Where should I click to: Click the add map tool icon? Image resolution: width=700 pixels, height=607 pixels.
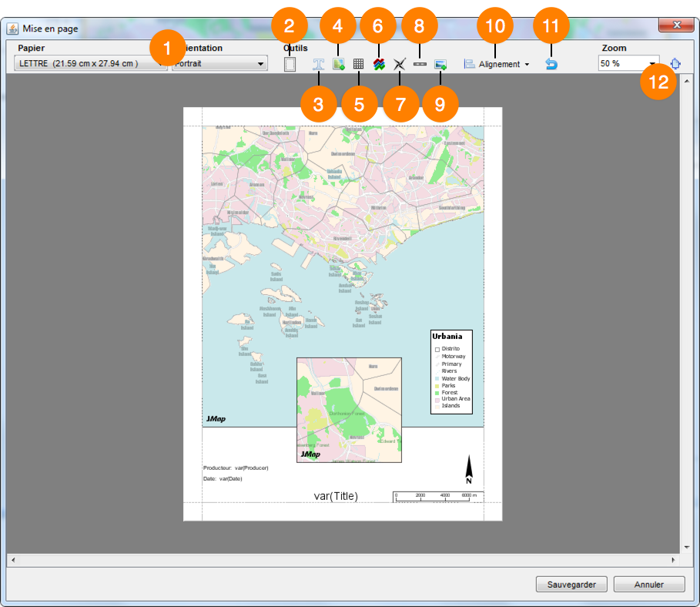coord(338,65)
